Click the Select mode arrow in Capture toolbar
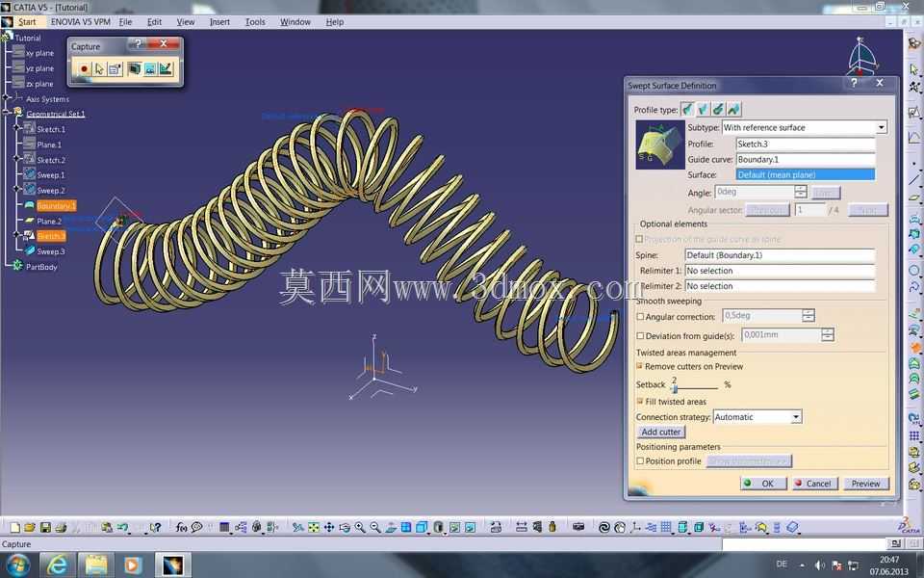This screenshot has height=578, width=924. pos(99,69)
